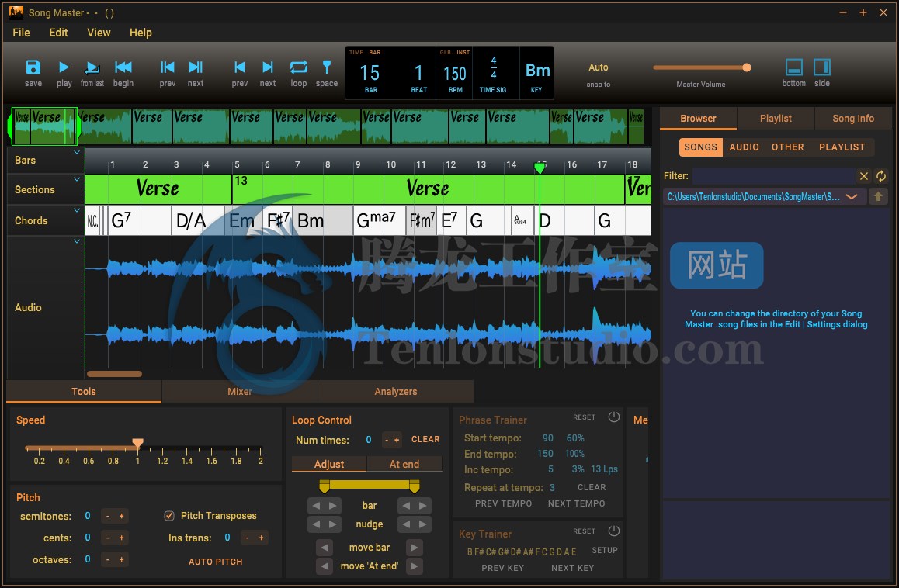Open the Song Info tab
This screenshot has height=588, width=899.
click(853, 119)
